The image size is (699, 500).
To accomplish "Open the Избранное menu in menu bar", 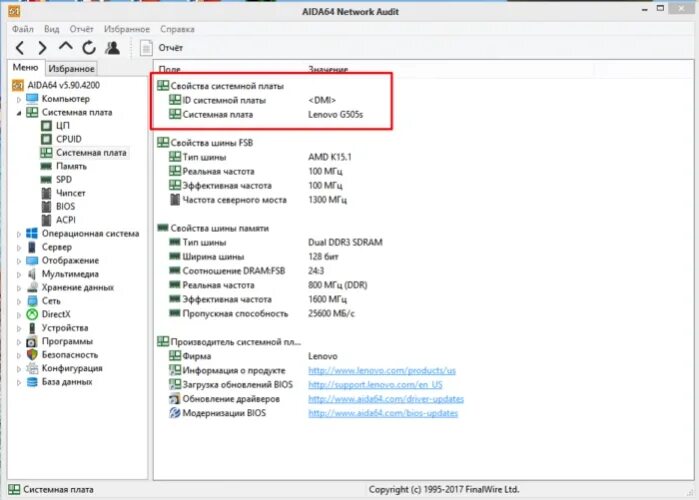I will [x=127, y=29].
